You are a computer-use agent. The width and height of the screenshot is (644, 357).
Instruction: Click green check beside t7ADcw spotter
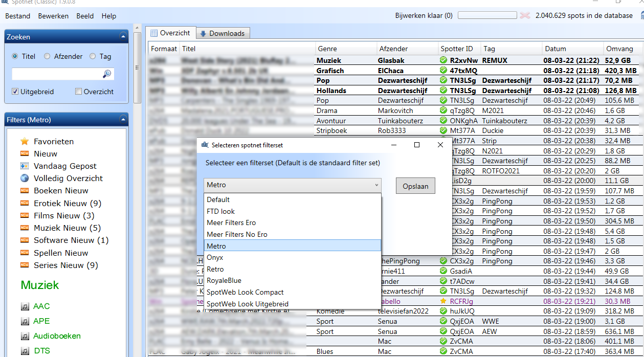pyautogui.click(x=443, y=281)
